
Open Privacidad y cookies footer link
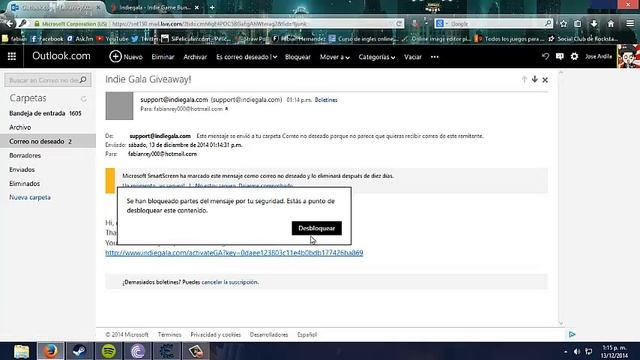pyautogui.click(x=216, y=334)
